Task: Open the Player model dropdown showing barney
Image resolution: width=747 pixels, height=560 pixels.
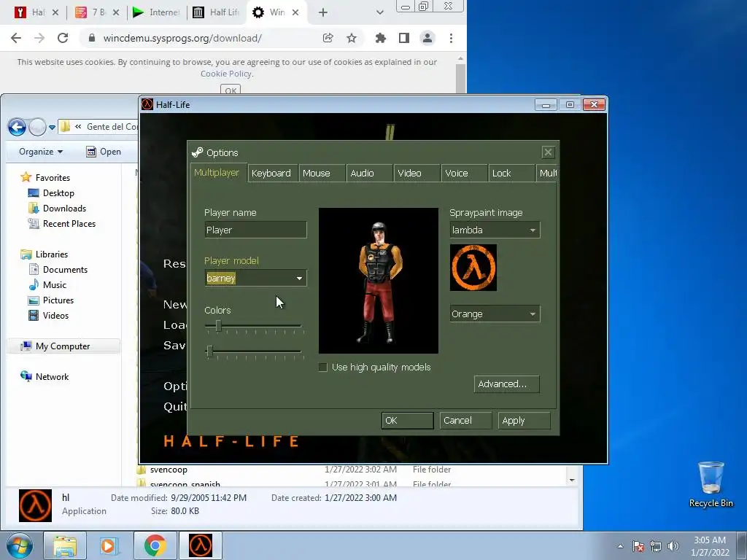Action: 255,278
